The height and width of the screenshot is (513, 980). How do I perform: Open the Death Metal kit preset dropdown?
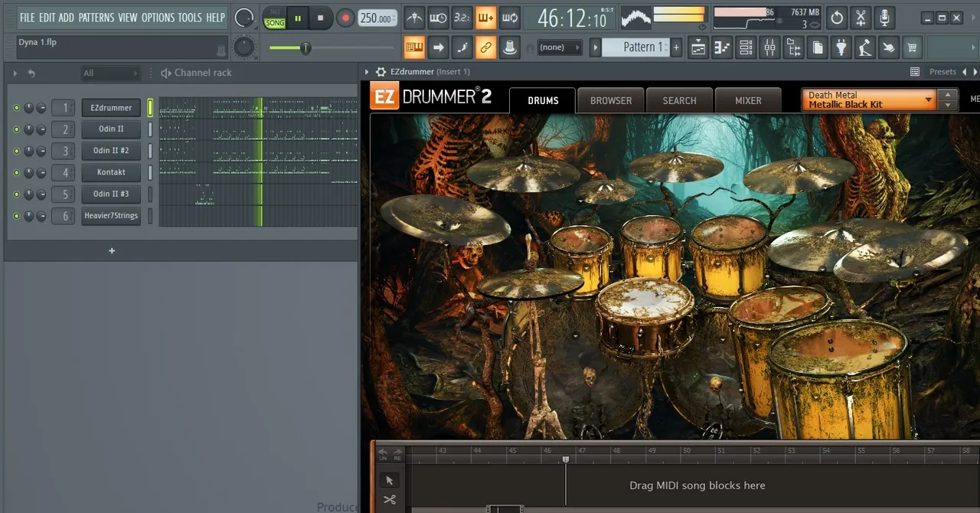click(x=869, y=100)
